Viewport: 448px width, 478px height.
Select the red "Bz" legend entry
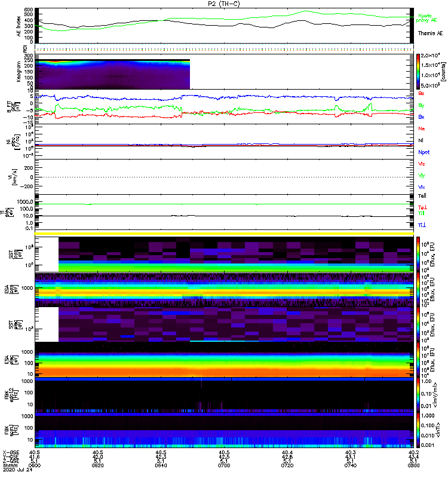421,94
